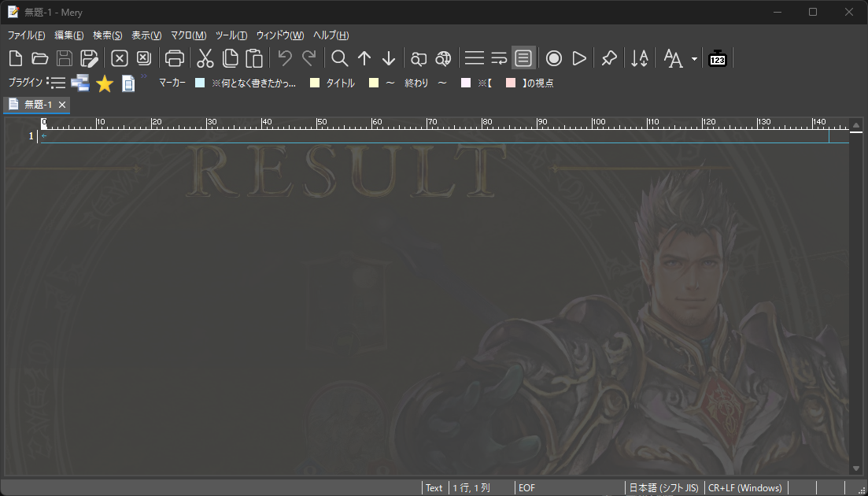Image resolution: width=868 pixels, height=496 pixels.
Task: Click the Text mode status bar entry
Action: pyautogui.click(x=434, y=487)
